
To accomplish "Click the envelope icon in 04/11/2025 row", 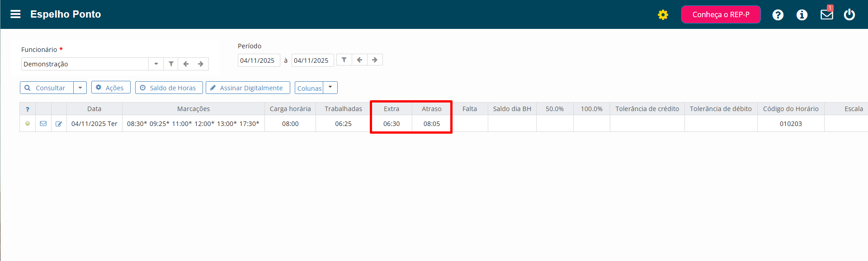I will tap(43, 123).
